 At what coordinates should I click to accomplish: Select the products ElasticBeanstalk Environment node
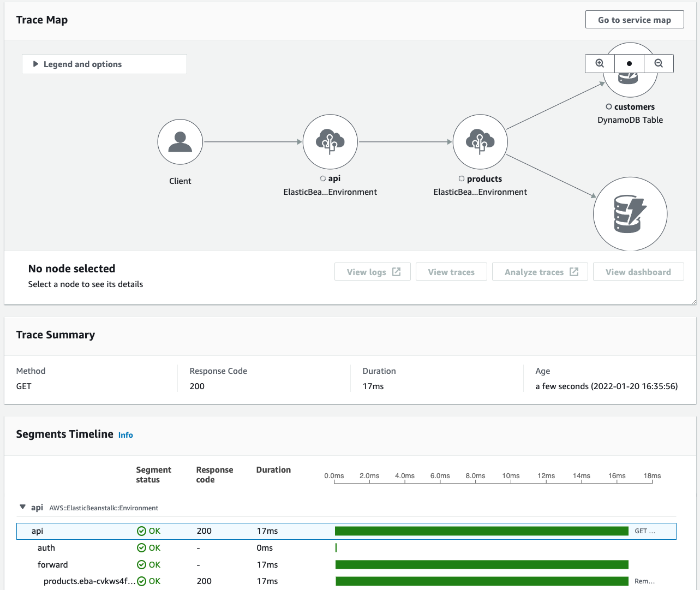[x=480, y=141]
